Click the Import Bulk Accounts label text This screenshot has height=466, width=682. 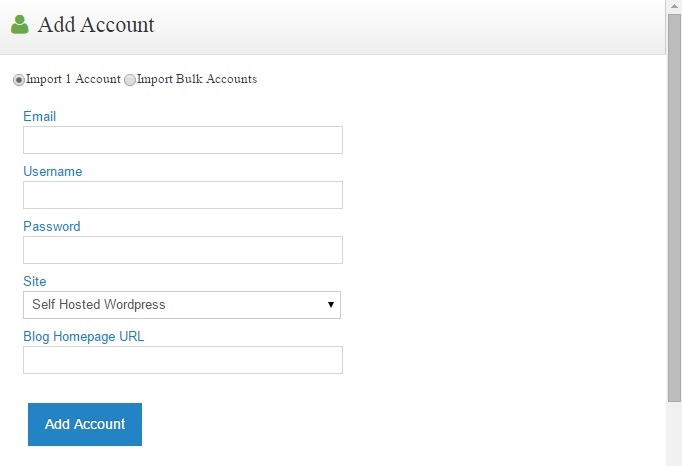point(197,79)
